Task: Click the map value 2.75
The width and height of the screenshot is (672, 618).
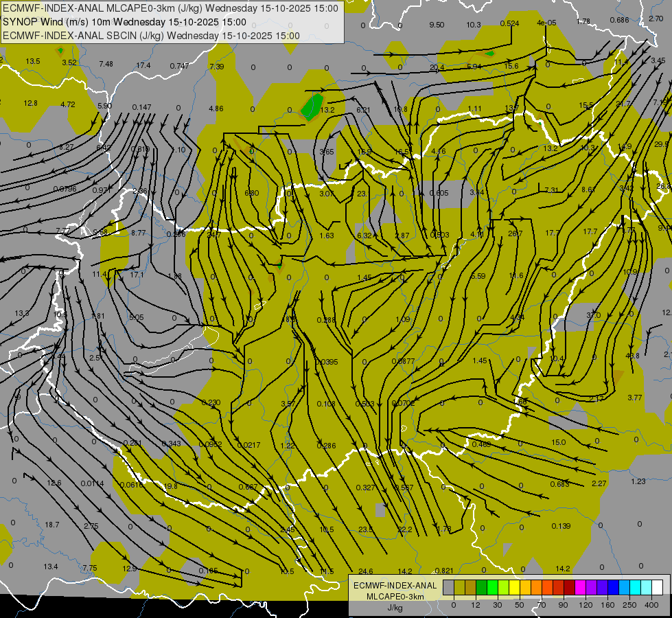Action: pos(91,526)
